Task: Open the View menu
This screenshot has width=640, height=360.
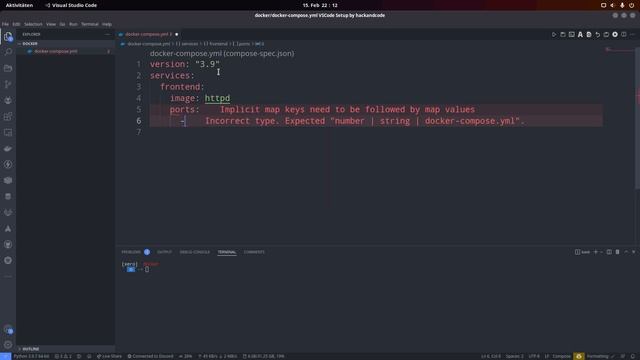Action: (51, 24)
